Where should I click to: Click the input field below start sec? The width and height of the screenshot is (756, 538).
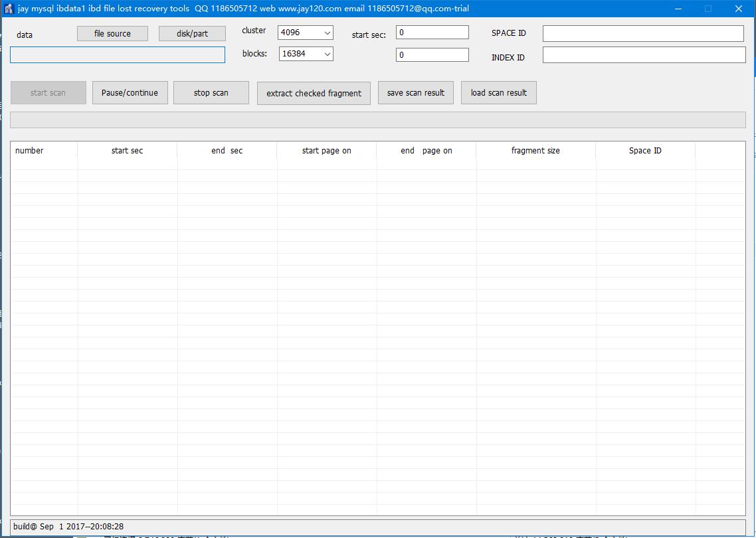[x=432, y=55]
